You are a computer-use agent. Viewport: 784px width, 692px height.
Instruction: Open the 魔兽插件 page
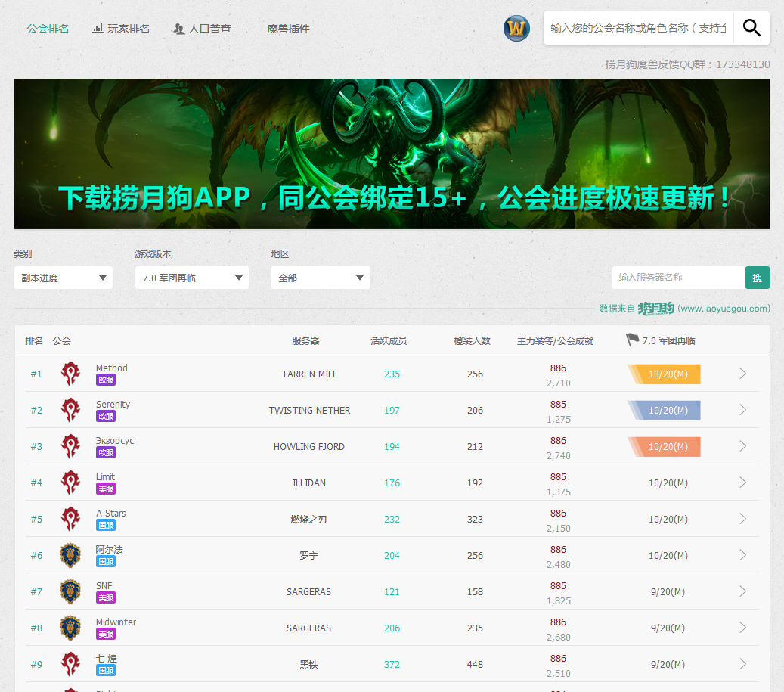coord(289,29)
